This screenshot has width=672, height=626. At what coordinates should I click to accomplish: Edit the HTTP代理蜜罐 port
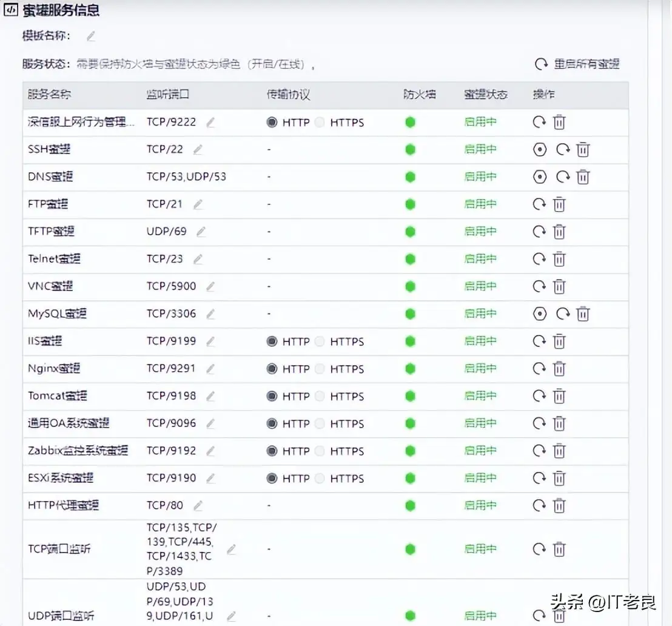197,505
